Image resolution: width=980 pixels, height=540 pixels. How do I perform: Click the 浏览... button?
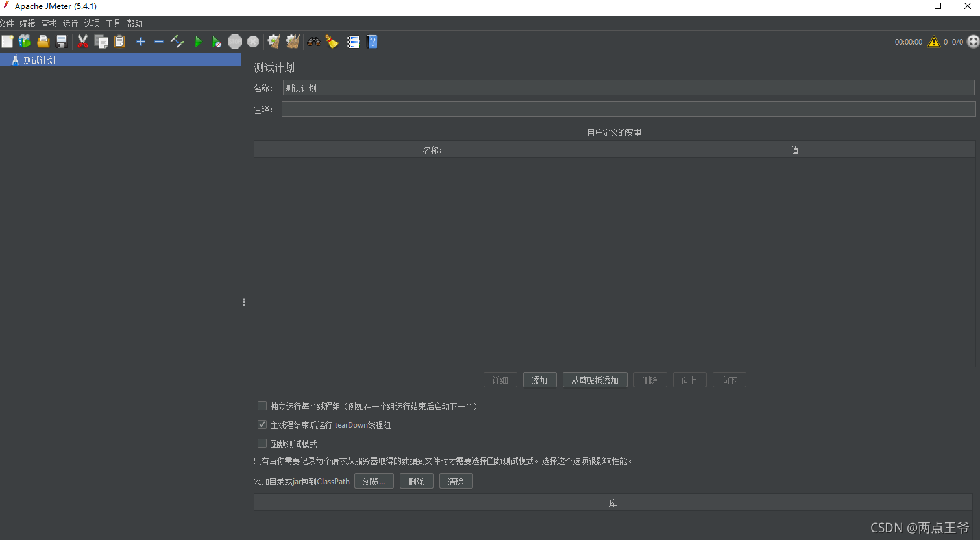click(374, 482)
